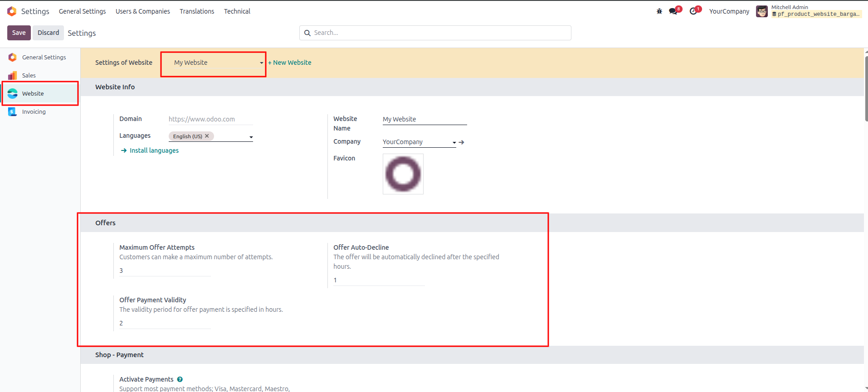Select the Sales icon in sidebar

[13, 75]
